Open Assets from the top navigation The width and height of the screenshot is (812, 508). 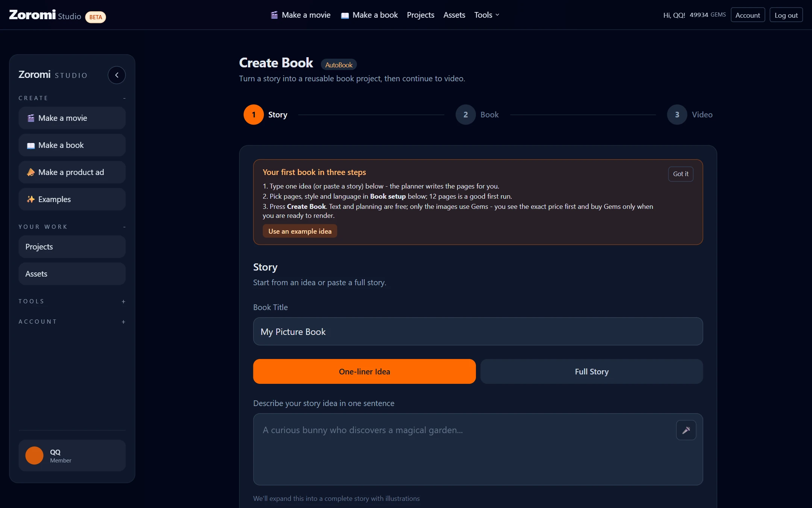coord(454,15)
